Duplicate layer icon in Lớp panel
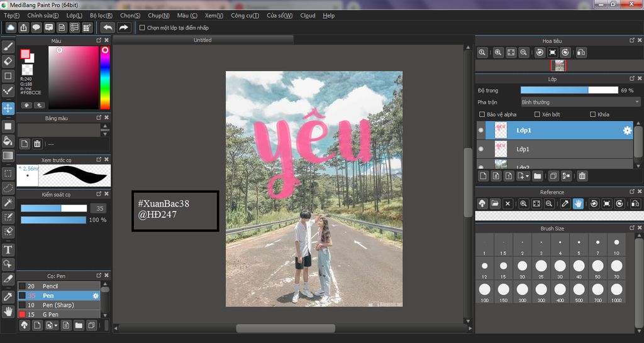The height and width of the screenshot is (343, 644). click(x=553, y=176)
